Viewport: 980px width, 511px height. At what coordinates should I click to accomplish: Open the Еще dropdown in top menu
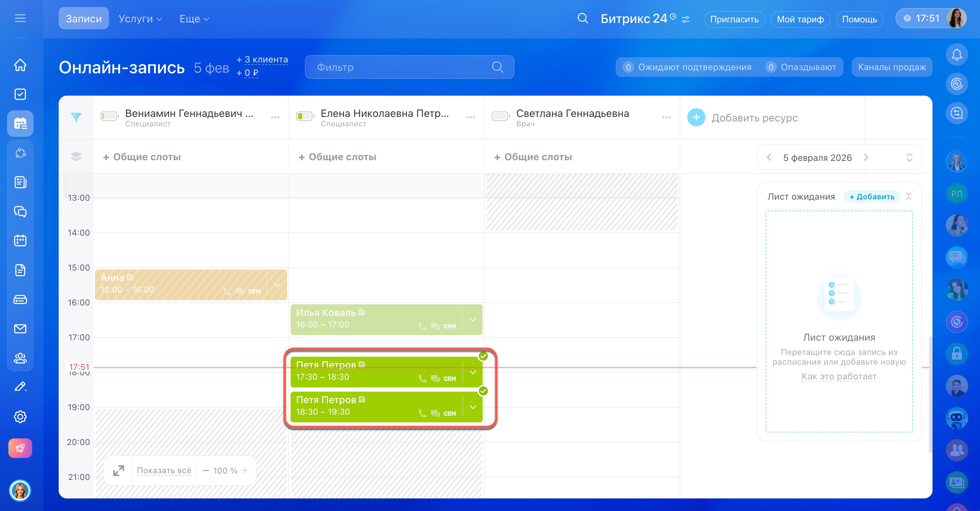tap(194, 18)
